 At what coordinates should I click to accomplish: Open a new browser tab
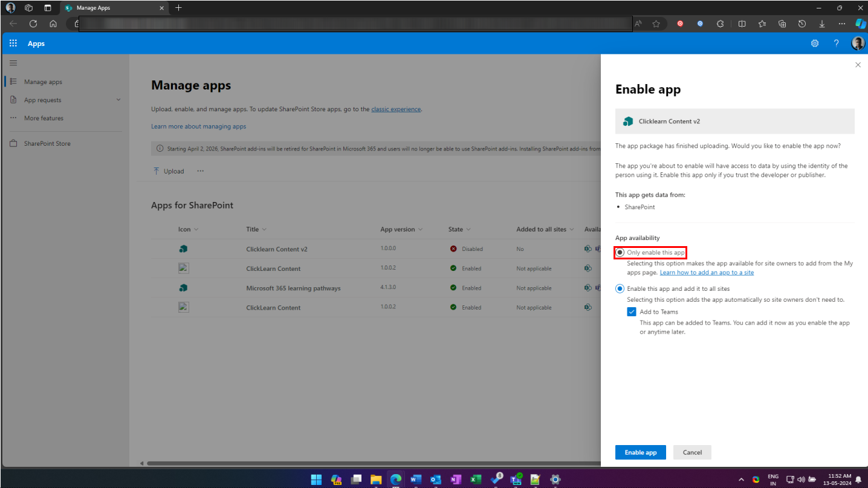[x=178, y=8]
